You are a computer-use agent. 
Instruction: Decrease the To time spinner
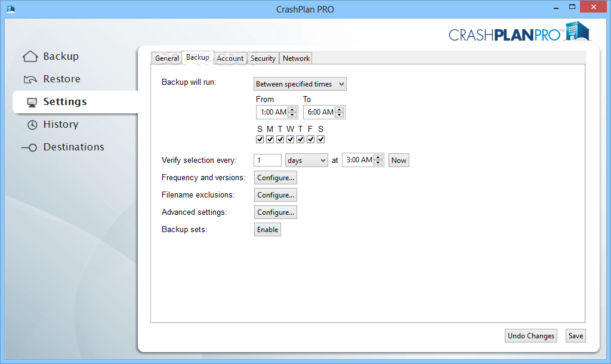pos(340,115)
